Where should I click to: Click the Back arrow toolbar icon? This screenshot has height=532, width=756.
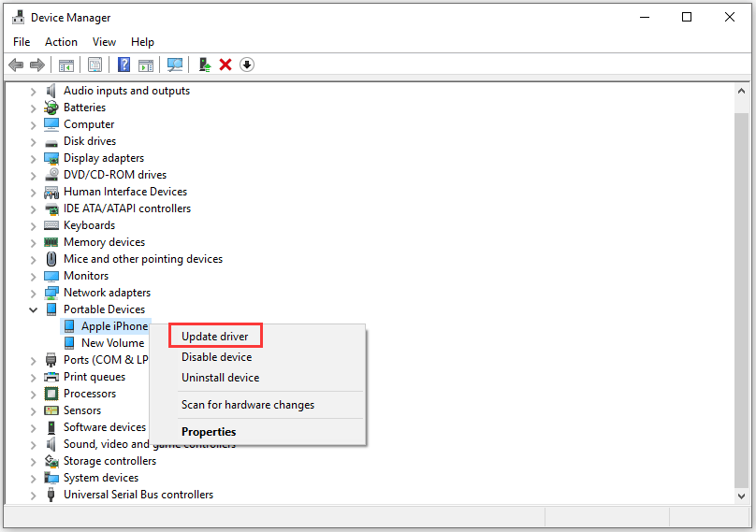[16, 65]
